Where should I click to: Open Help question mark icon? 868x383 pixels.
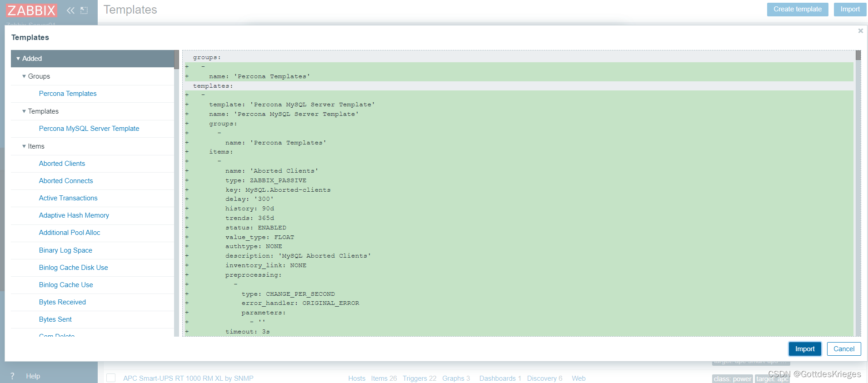[x=12, y=376]
